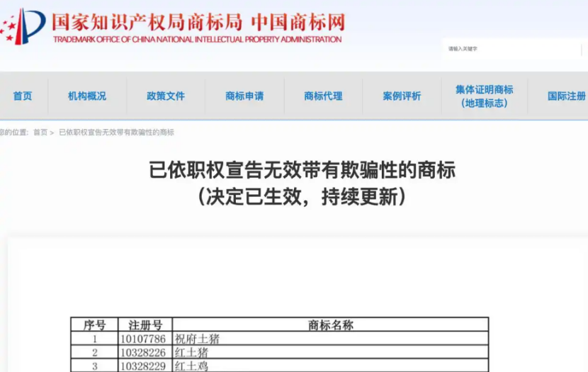Select 国际注册 in the navigation bar

tap(566, 96)
